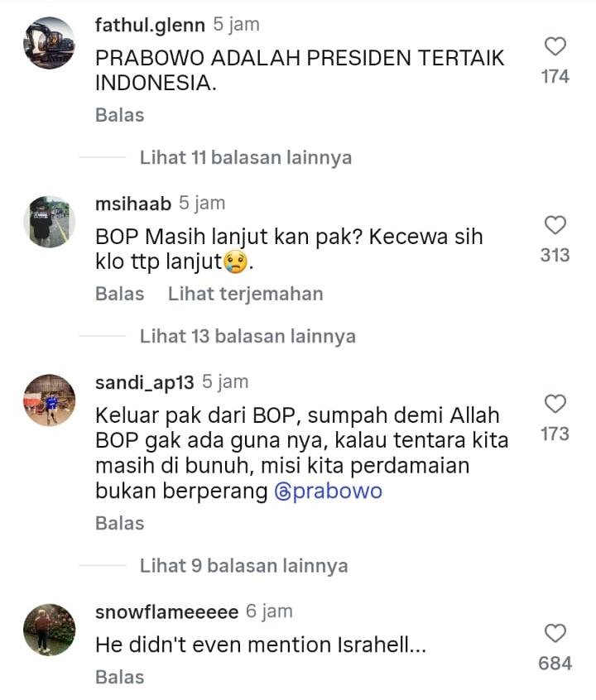Image resolution: width=596 pixels, height=700 pixels.
Task: Heart the snowflameeeee comment about Israhell
Action: point(555,633)
